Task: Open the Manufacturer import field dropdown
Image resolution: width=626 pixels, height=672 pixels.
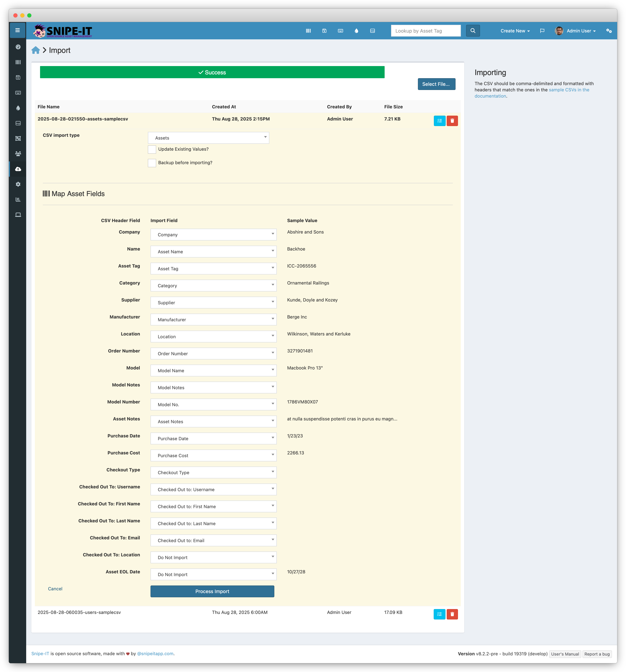Action: pyautogui.click(x=213, y=319)
